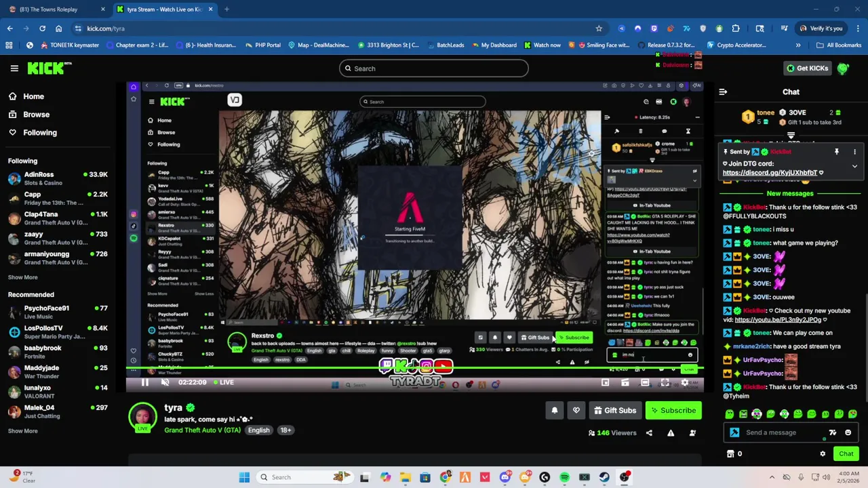Click the English language tag
This screenshot has width=868, height=488.
[x=258, y=430]
